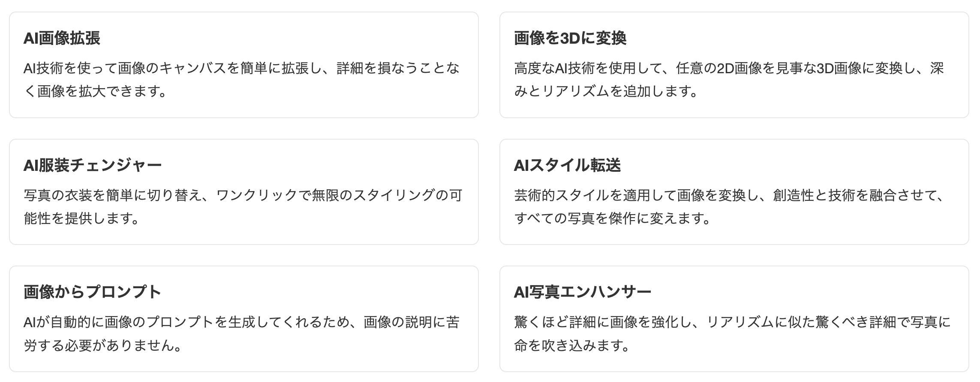Select the auto-generated prompt description under 画像からプロンプト
The image size is (980, 382).
pyautogui.click(x=242, y=334)
